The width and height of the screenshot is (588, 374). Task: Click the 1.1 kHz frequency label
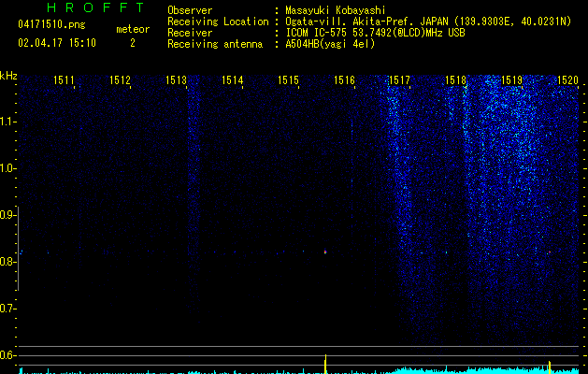pyautogui.click(x=7, y=122)
